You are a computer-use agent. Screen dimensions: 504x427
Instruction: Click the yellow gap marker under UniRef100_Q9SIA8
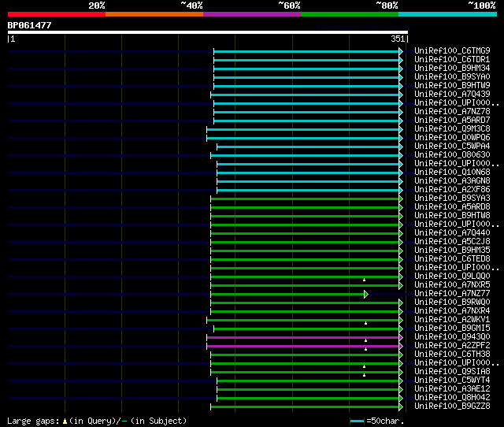364,375
